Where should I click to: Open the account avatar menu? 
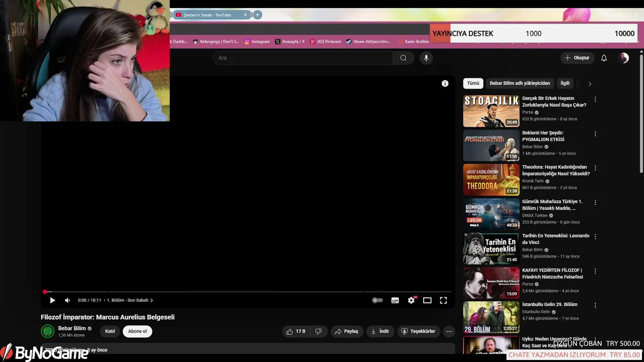624,58
